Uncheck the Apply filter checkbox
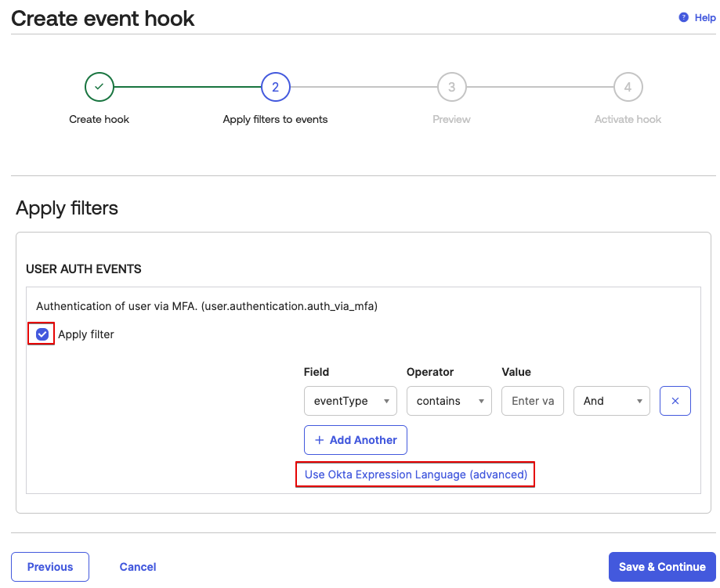 pos(42,334)
